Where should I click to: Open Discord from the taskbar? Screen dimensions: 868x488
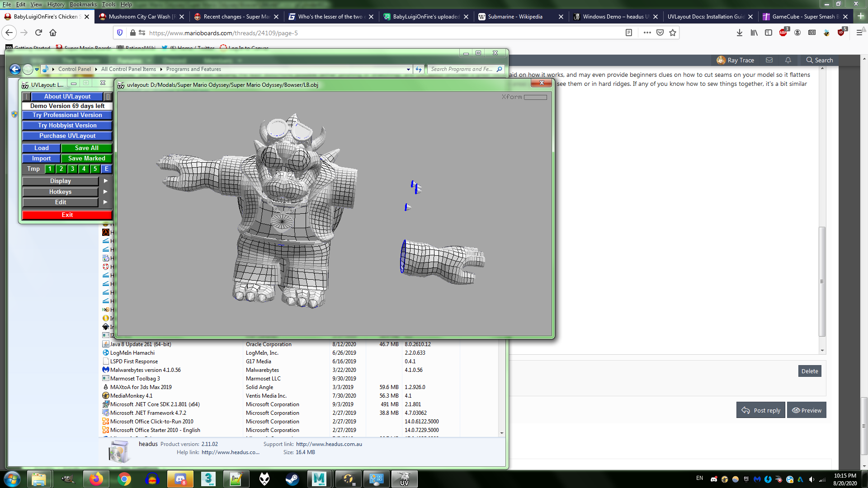[x=180, y=479]
